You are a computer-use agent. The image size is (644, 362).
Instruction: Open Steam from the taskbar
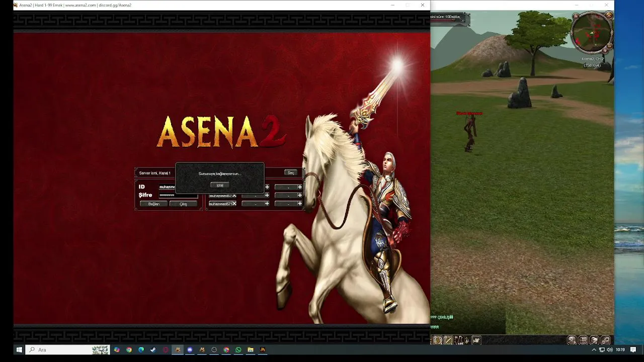pyautogui.click(x=153, y=349)
